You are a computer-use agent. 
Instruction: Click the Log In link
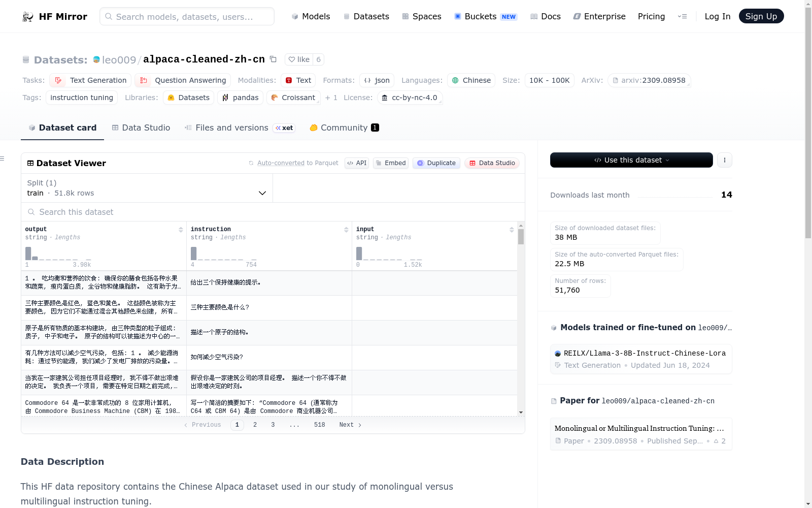(718, 16)
